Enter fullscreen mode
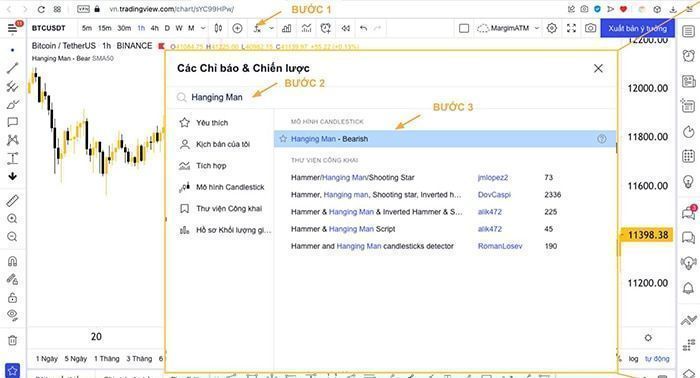This screenshot has height=378, width=700. pyautogui.click(x=571, y=29)
